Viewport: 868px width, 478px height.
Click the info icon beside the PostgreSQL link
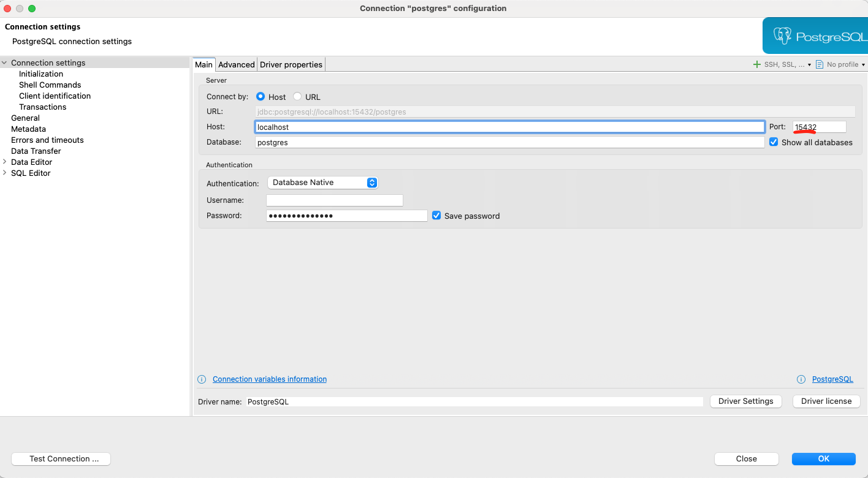click(x=801, y=379)
